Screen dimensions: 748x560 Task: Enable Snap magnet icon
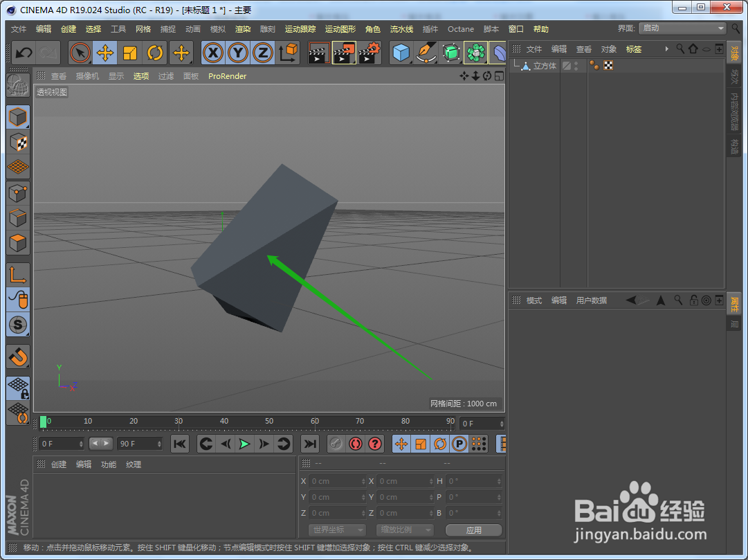tap(18, 356)
